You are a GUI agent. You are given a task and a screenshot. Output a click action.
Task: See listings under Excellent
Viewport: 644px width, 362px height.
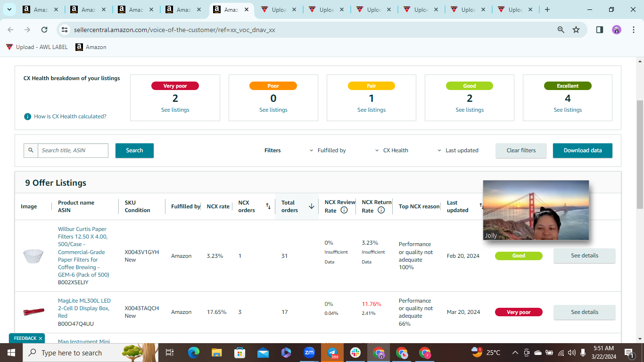[x=568, y=110]
